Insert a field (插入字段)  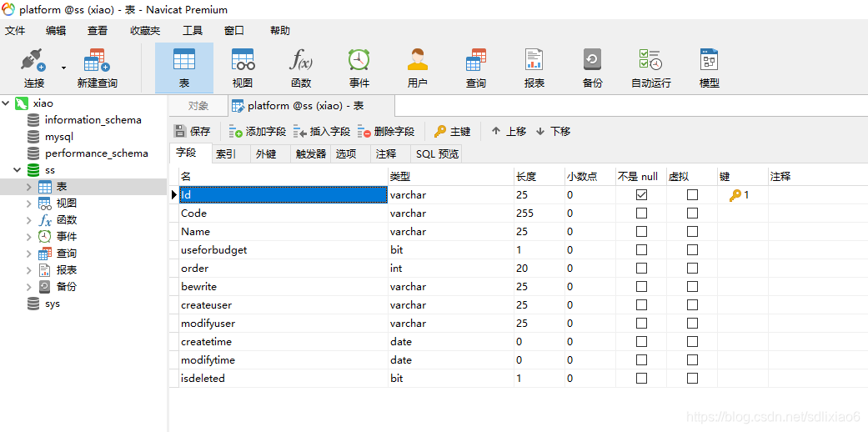click(x=322, y=131)
